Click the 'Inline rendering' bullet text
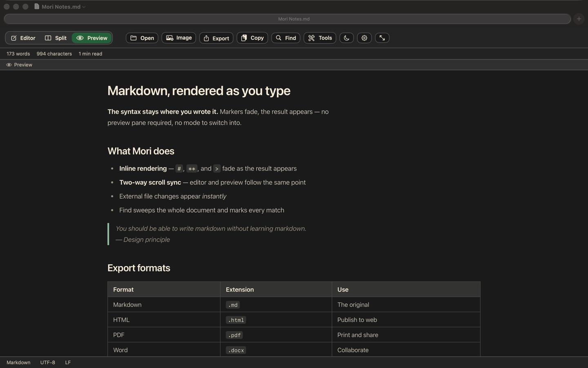This screenshot has height=368, width=588. coord(143,168)
